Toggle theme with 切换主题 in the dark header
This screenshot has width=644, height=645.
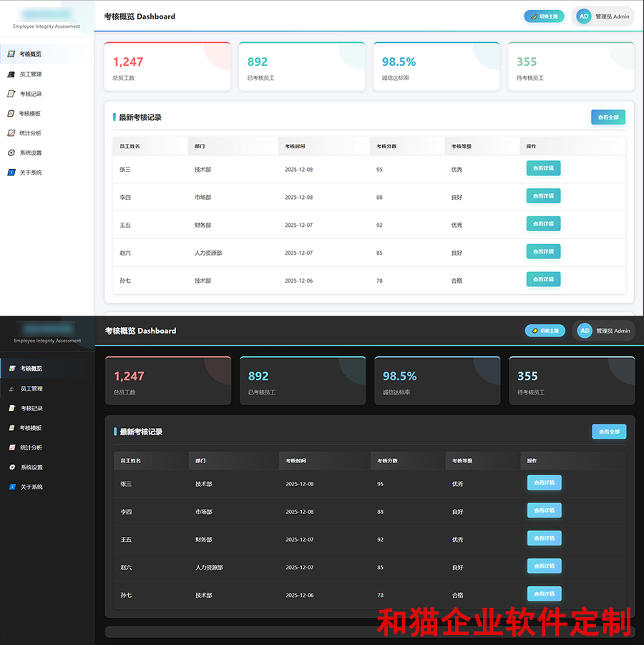545,331
